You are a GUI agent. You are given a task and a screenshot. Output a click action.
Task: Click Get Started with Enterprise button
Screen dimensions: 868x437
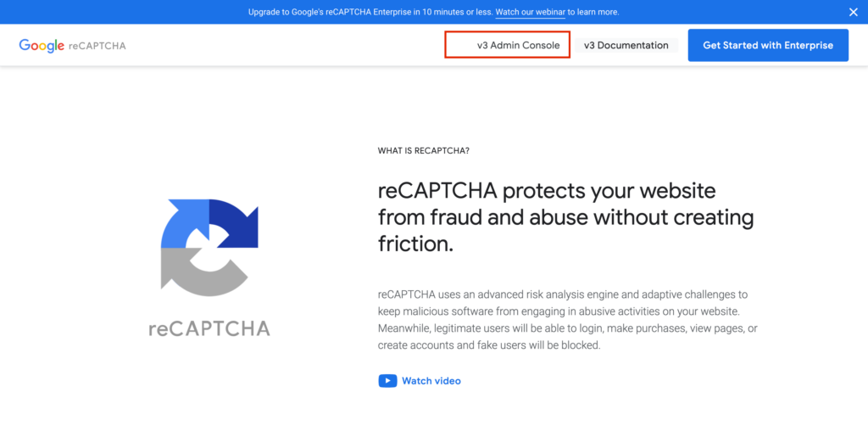click(x=768, y=46)
